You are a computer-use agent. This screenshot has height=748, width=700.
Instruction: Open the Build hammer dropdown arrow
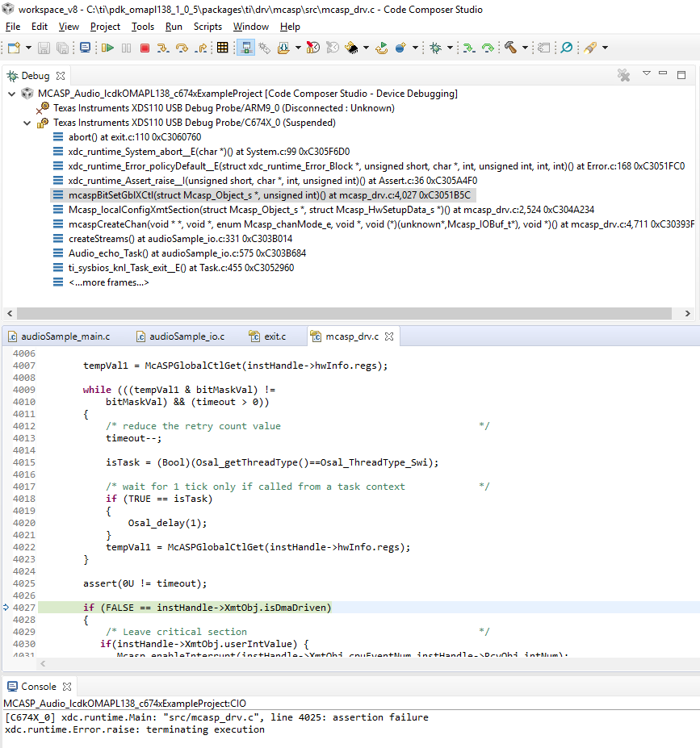coord(525,48)
